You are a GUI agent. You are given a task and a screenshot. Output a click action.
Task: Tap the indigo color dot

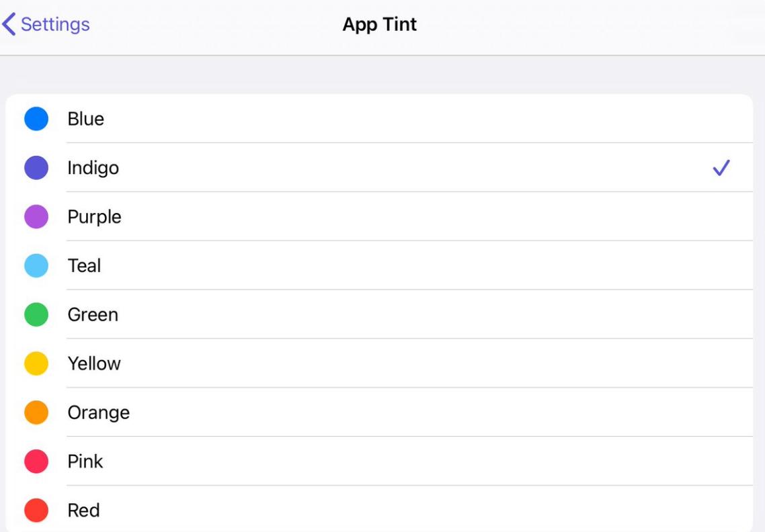36,168
